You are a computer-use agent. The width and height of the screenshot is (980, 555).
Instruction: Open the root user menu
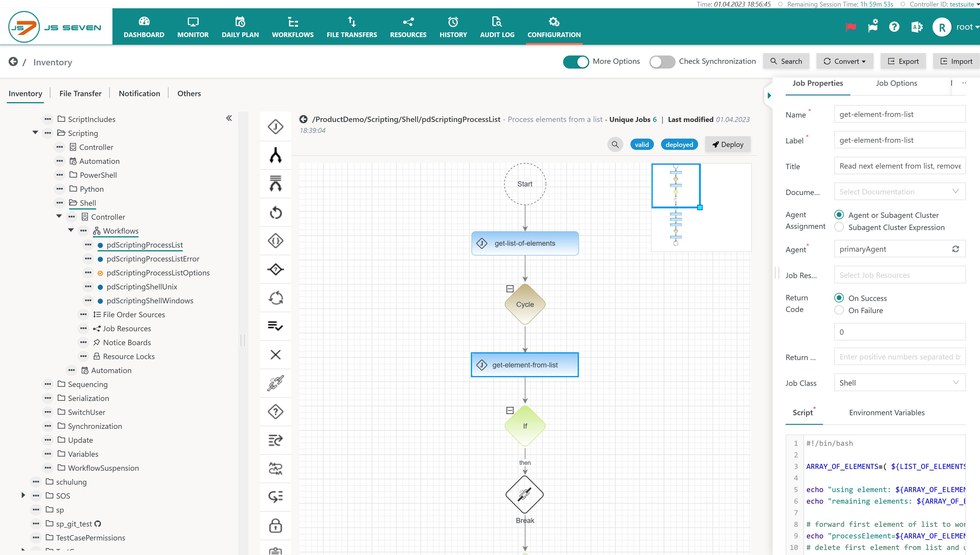pyautogui.click(x=956, y=27)
